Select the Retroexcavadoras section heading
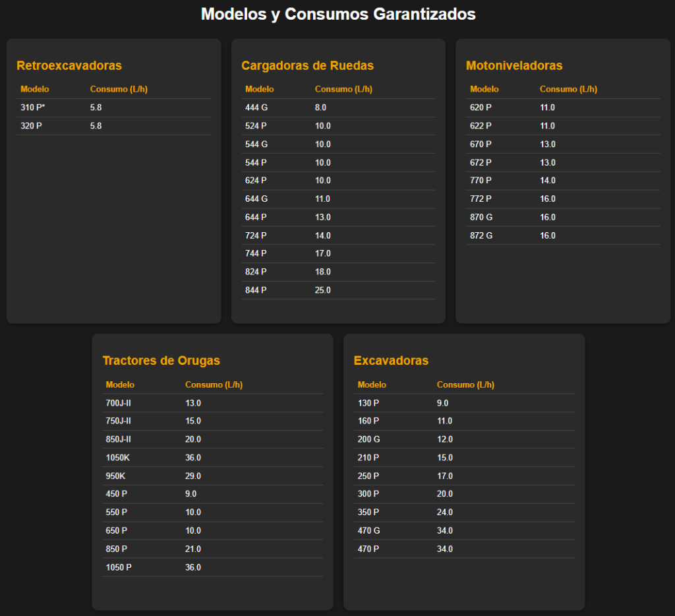Image resolution: width=675 pixels, height=616 pixels. pos(69,66)
